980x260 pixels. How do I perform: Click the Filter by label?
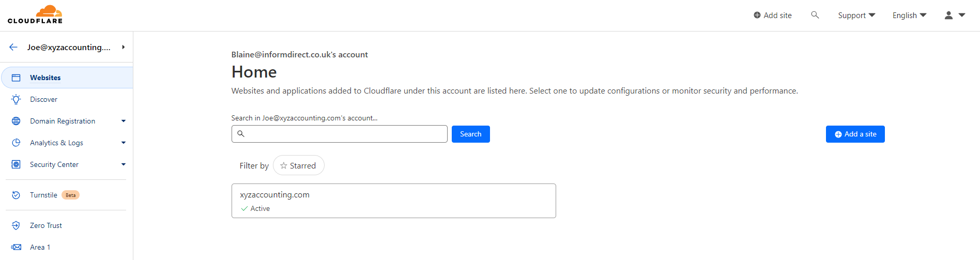pos(254,165)
